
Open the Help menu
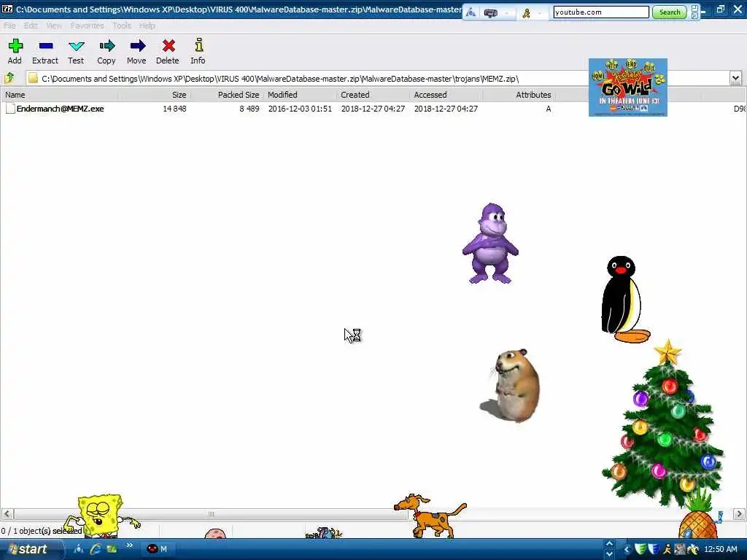point(147,26)
